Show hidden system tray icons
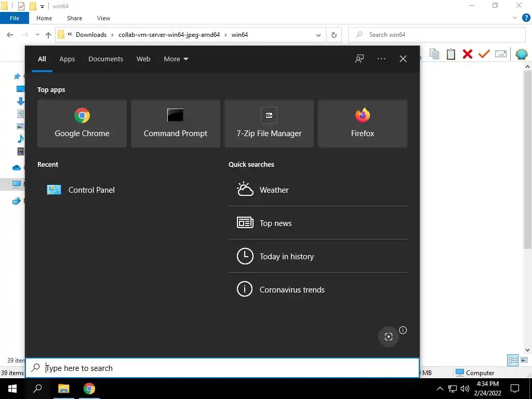532x399 pixels. (440, 389)
